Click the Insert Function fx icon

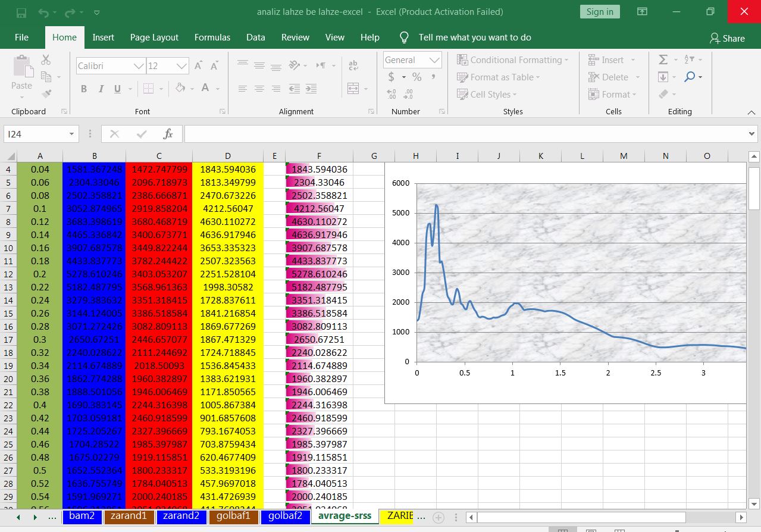pyautogui.click(x=168, y=134)
